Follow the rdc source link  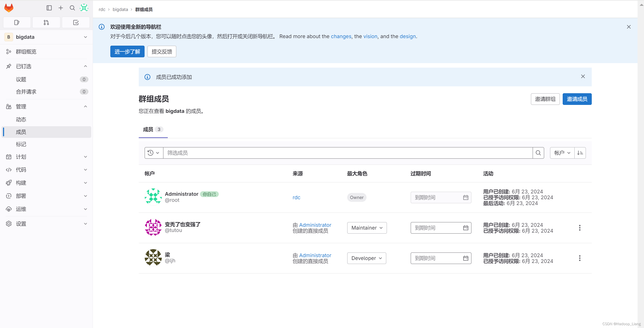tap(296, 197)
